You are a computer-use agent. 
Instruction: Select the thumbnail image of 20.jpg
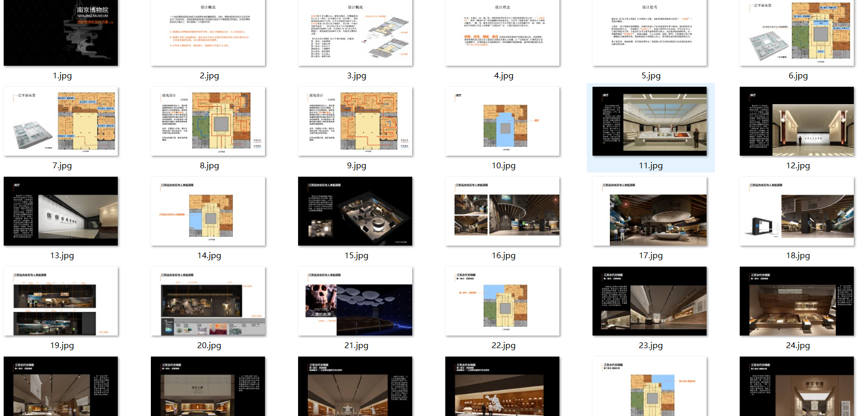pyautogui.click(x=208, y=301)
